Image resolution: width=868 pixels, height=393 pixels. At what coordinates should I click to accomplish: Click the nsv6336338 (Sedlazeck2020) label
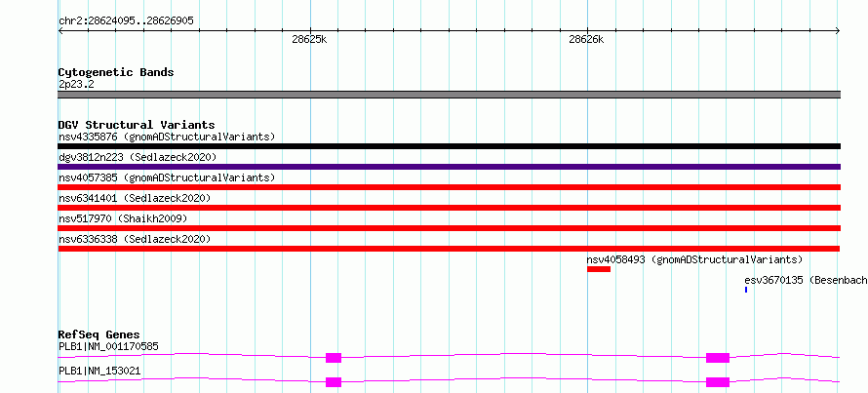[x=135, y=239]
